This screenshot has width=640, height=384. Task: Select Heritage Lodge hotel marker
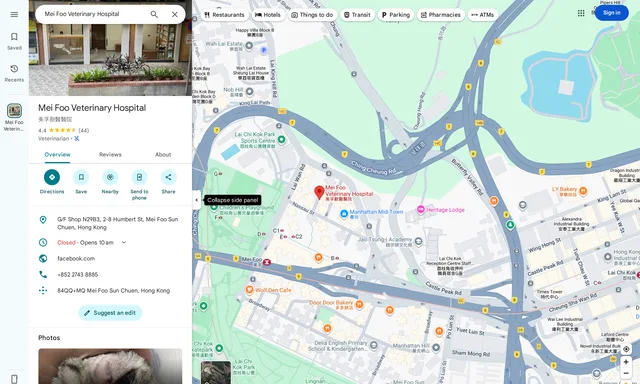point(421,210)
